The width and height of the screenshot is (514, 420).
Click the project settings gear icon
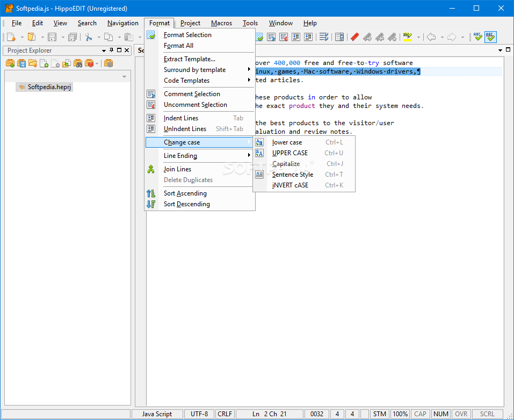108,63
